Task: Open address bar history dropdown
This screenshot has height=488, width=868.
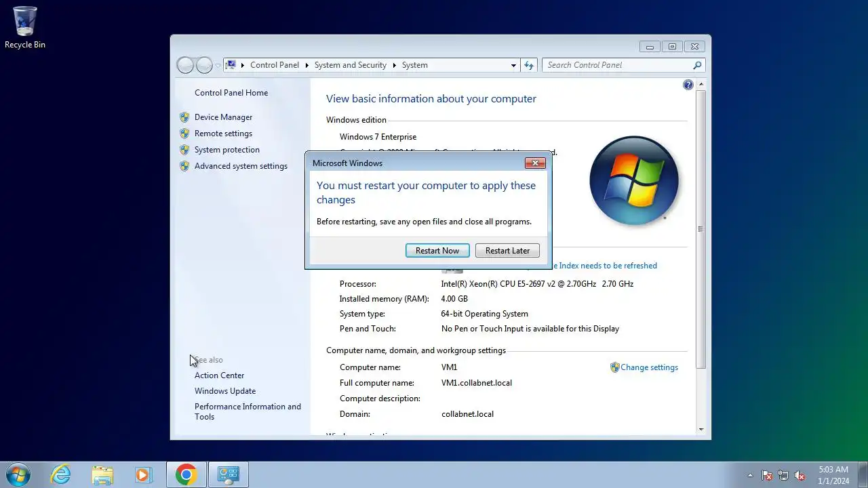Action: click(x=513, y=65)
